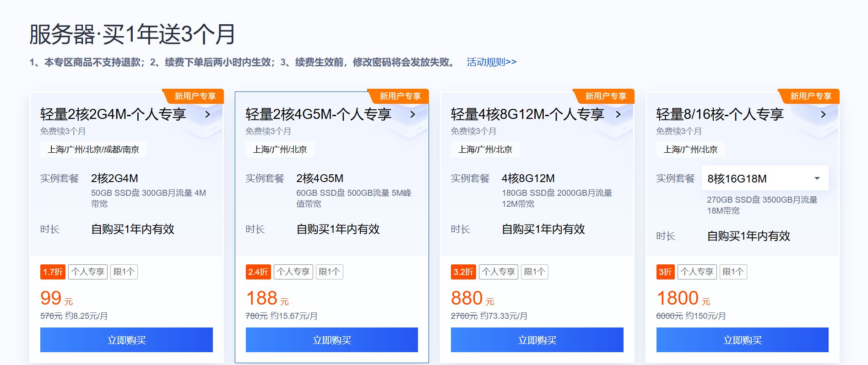Select 上海/广州/北京 tag on 8/16核 card

pos(690,150)
